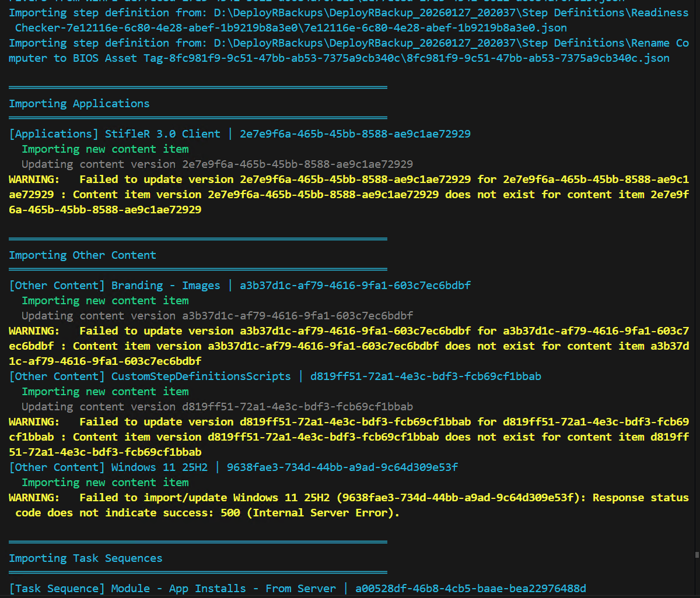Click the "Importing Other Content" section heading
700x598 pixels.
[82, 255]
